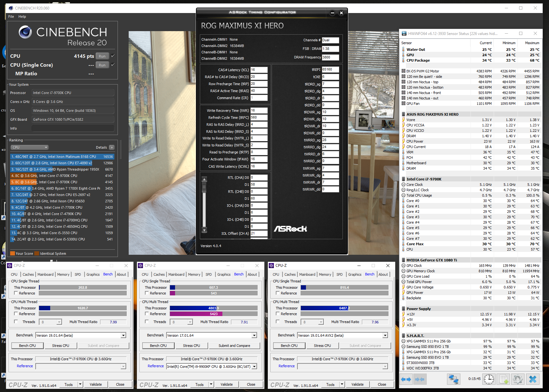The width and height of the screenshot is (549, 392).
Task: Click the lightning icon beside +12V
Action: (x=403, y=314)
